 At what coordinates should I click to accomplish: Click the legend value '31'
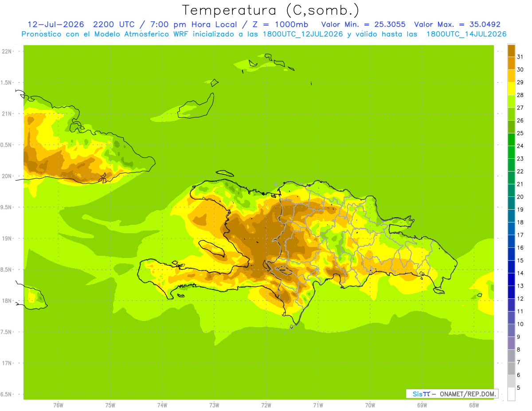520,56
